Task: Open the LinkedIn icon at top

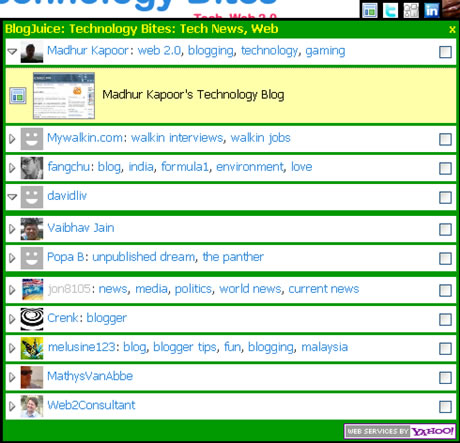Action: click(x=432, y=10)
